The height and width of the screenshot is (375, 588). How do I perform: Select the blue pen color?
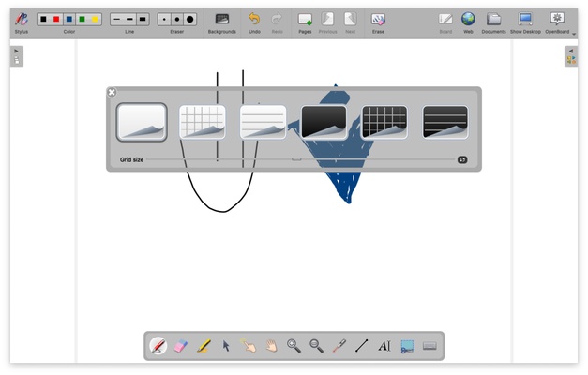click(69, 19)
